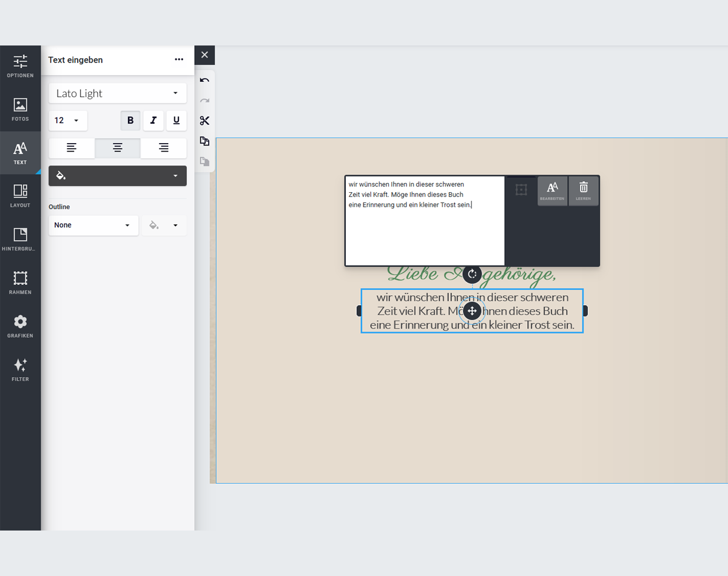Viewport: 728px width, 576px height.
Task: Open the Filter sidebar panel
Action: click(x=20, y=370)
